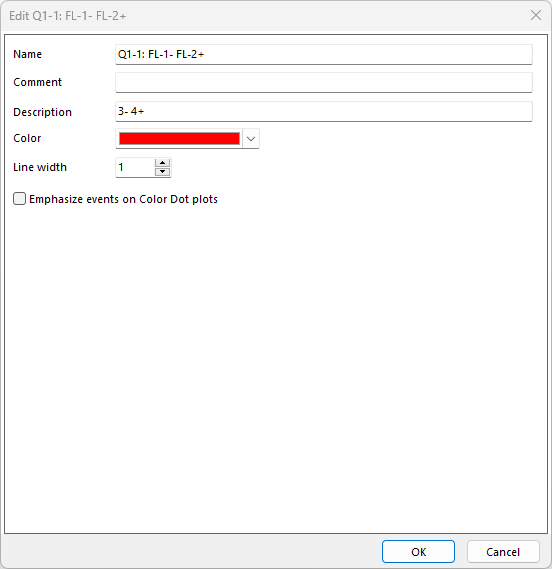552x569 pixels.
Task: Dismiss the dialog with Cancel
Action: point(503,552)
